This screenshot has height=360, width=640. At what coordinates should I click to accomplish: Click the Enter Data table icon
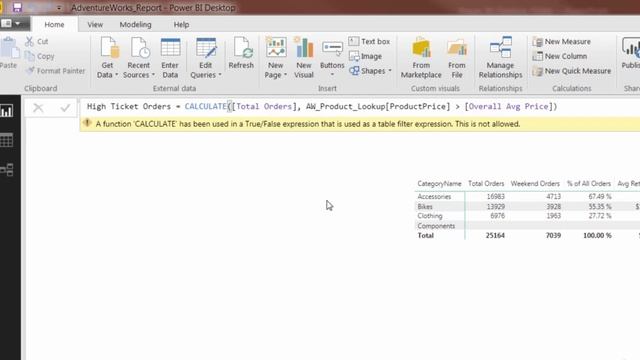point(170,47)
